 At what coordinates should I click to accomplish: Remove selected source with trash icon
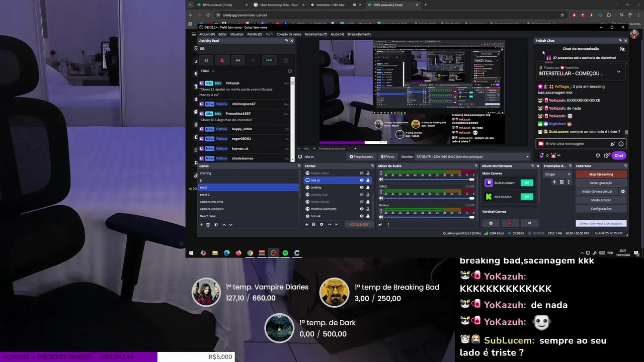tap(313, 225)
